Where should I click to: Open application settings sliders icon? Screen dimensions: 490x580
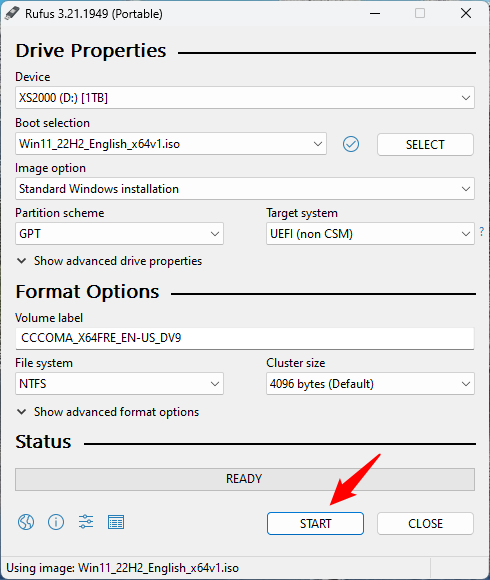coord(86,522)
